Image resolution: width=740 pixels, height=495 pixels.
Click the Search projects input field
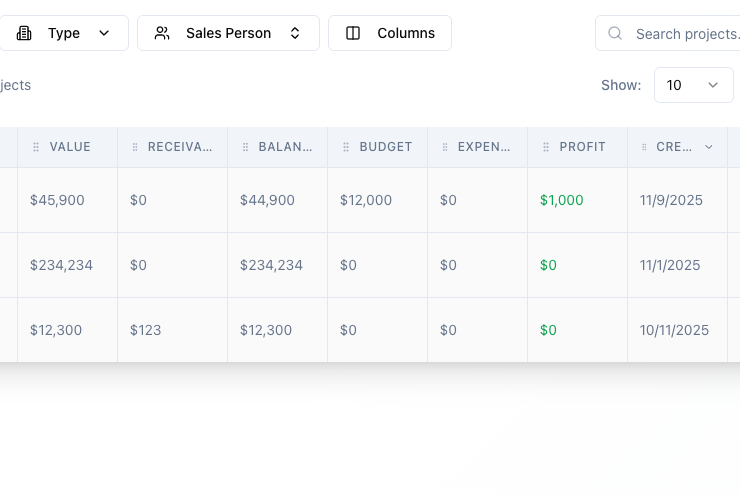[x=668, y=33]
